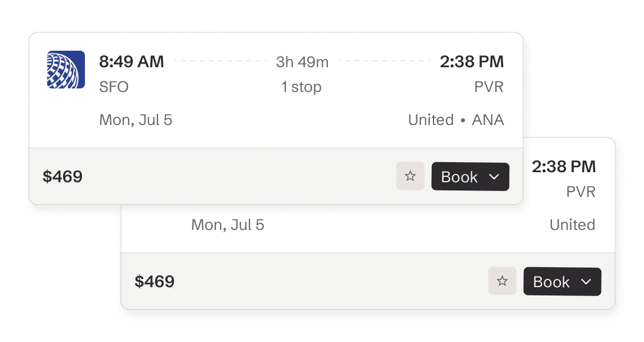Click the Mon, Jul 5 date on top card
Viewport: 644px width, 342px height.
[136, 120]
